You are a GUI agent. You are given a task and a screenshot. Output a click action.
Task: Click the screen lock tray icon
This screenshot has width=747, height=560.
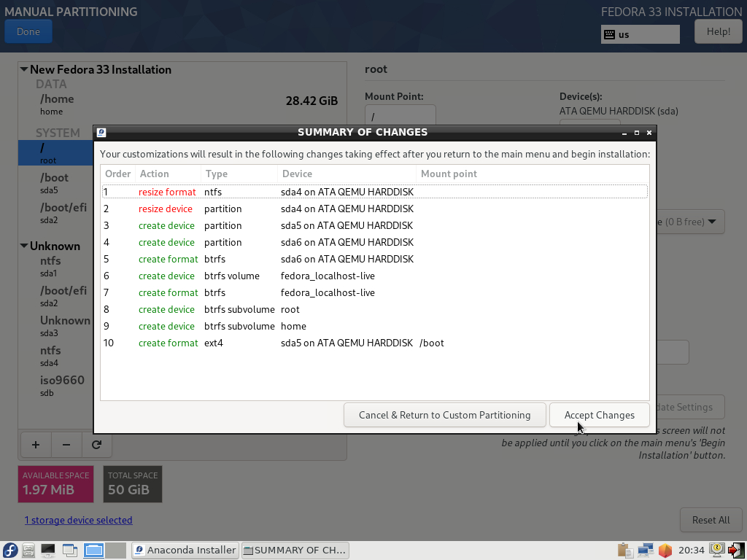pyautogui.click(x=717, y=550)
